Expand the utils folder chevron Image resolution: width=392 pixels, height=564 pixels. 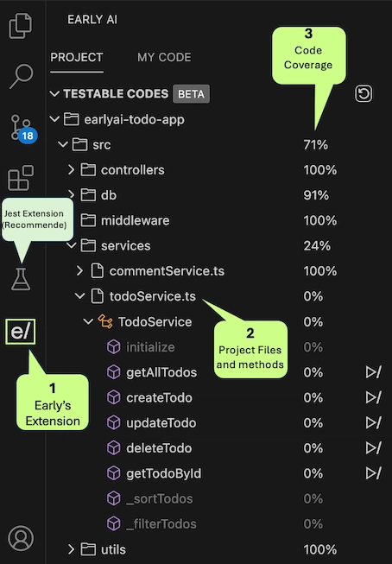pyautogui.click(x=71, y=549)
